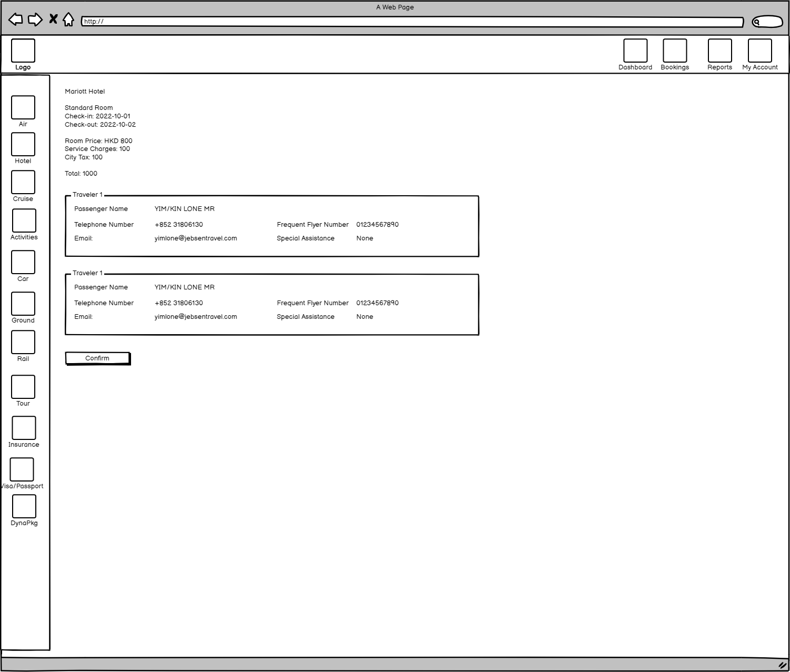Click the Activities sidebar icon
790x672 pixels.
(x=24, y=220)
